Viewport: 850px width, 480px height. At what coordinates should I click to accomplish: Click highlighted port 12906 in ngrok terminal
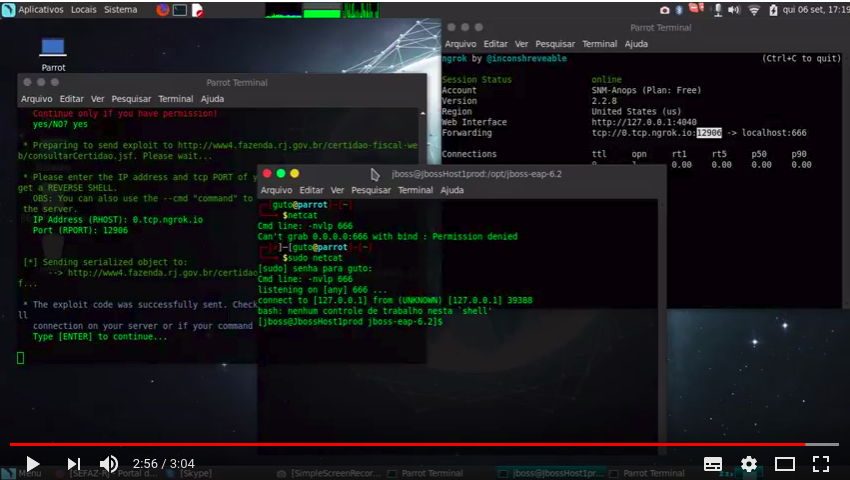pyautogui.click(x=709, y=133)
